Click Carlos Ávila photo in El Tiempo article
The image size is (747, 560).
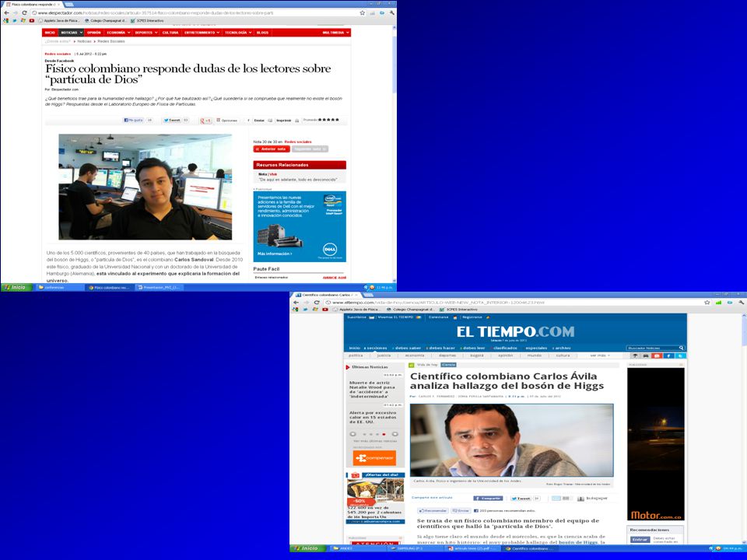512,440
